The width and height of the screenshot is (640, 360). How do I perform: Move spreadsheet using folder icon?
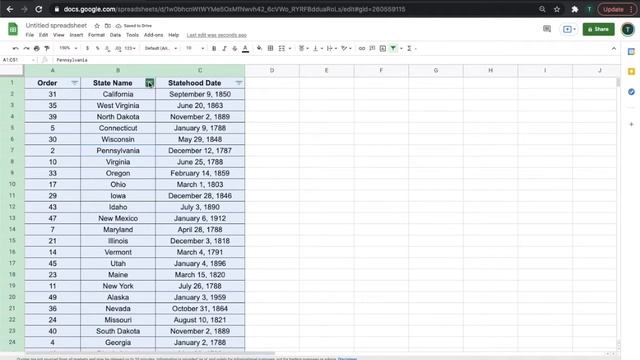pos(108,26)
